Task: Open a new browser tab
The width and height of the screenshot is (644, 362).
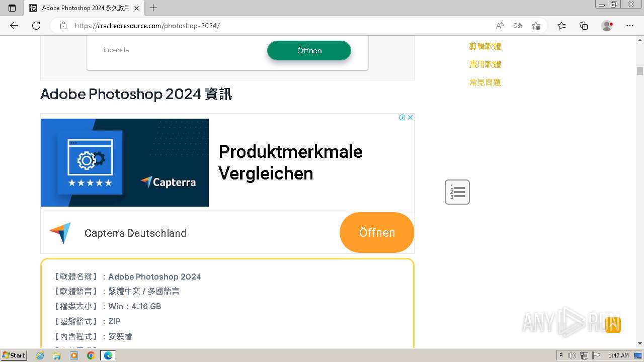Action: coord(153,8)
